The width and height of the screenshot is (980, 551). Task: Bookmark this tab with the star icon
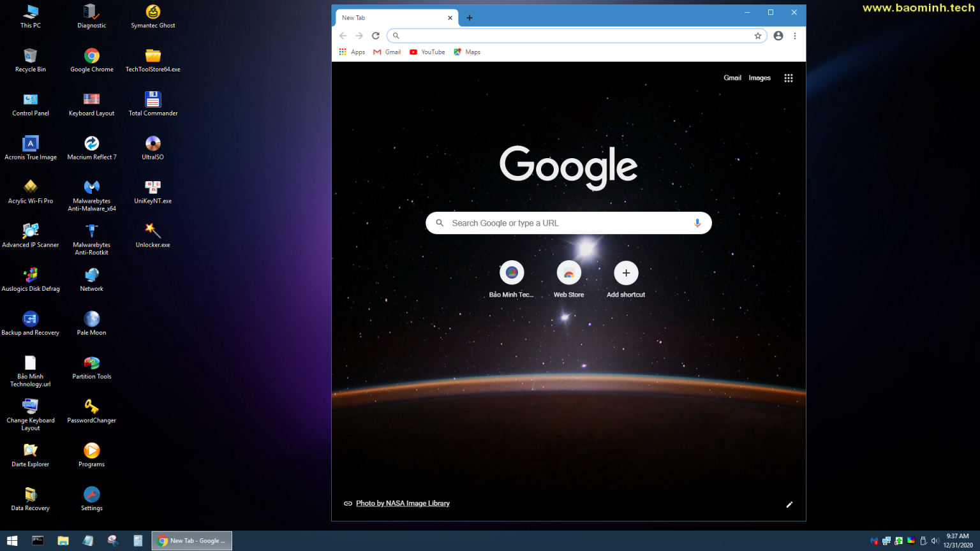758,36
